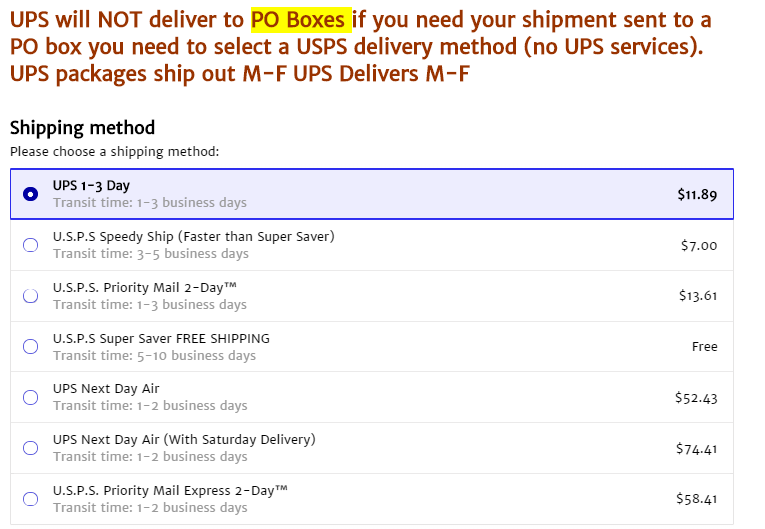765x529 pixels.
Task: Choose U.S.P.S Speedy Ship radio button
Action: point(30,245)
